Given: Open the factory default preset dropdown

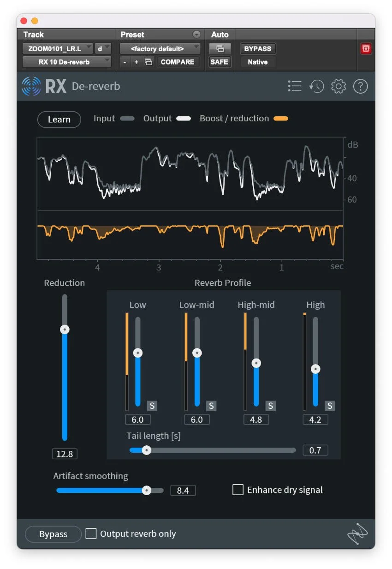Looking at the screenshot, I should coord(160,48).
